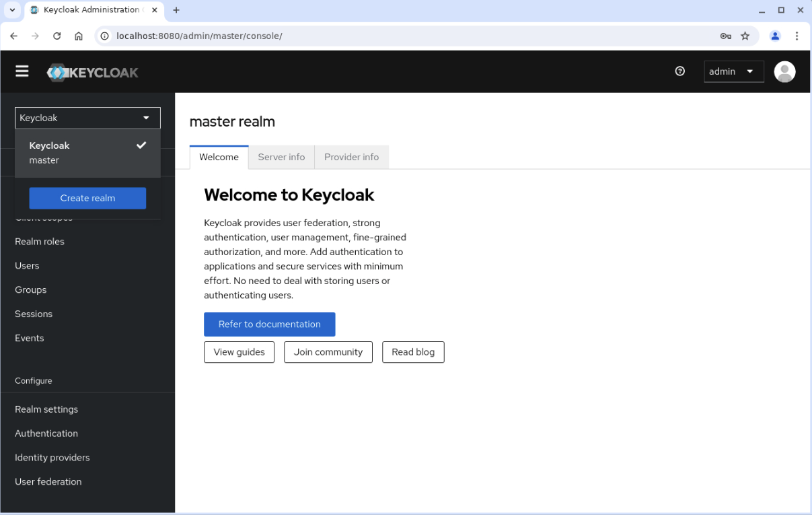
Task: Click the Join community button
Action: tap(328, 352)
